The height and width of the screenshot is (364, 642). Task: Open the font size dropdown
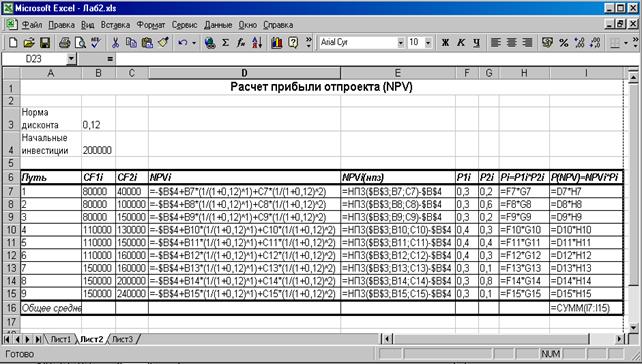point(428,43)
